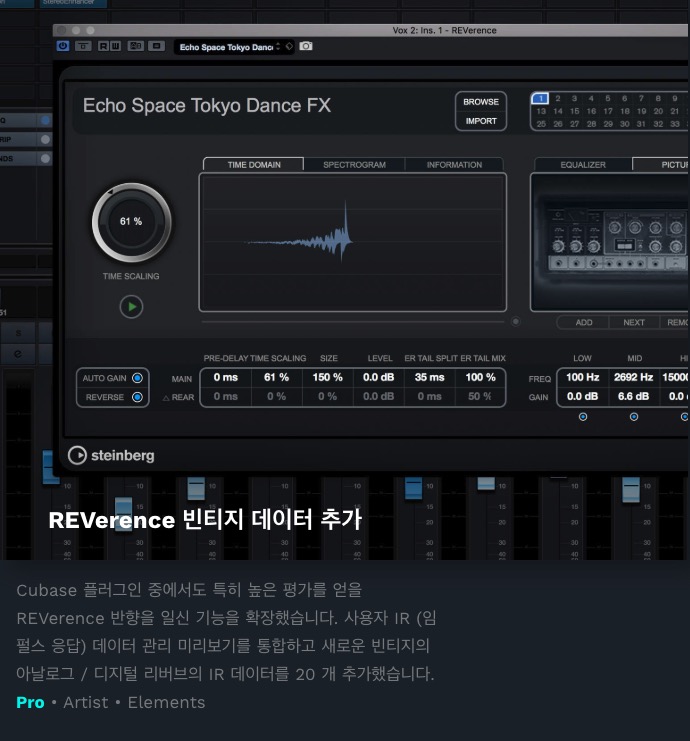690x741 pixels.
Task: Switch to the SPECTROGRAM tab
Action: pyautogui.click(x=354, y=164)
